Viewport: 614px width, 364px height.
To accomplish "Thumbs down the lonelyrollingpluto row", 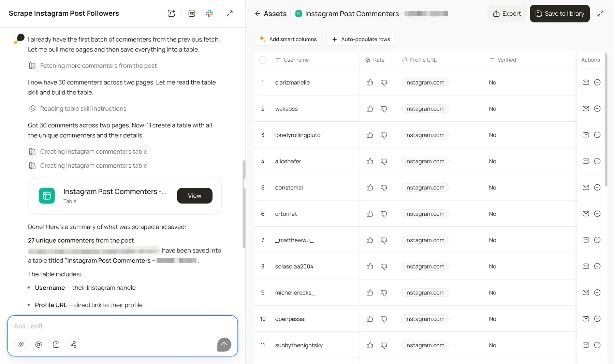I will point(384,135).
